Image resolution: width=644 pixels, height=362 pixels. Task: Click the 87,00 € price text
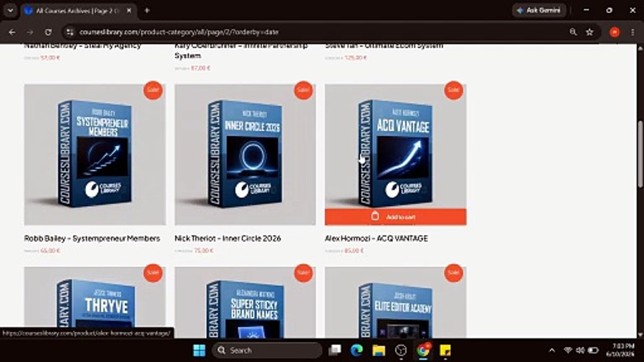(x=201, y=68)
